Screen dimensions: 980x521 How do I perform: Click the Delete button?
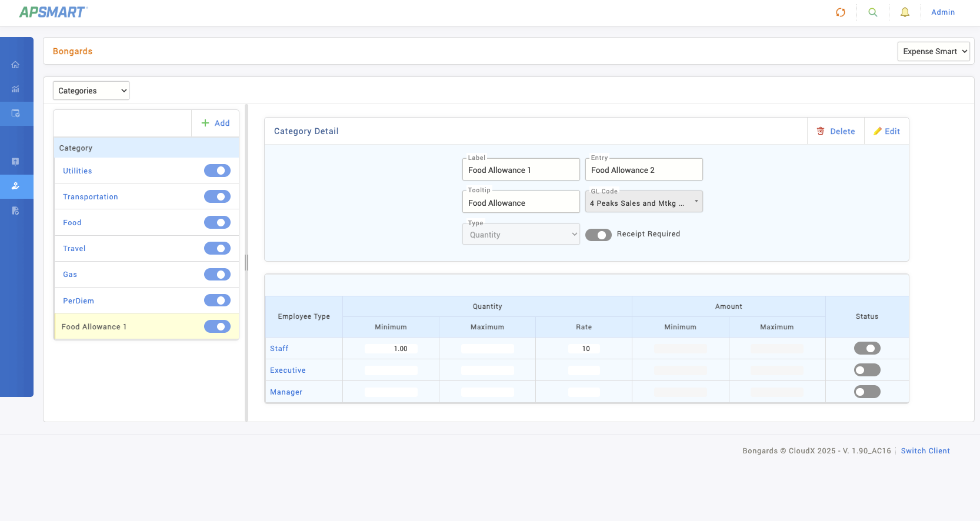coord(836,131)
